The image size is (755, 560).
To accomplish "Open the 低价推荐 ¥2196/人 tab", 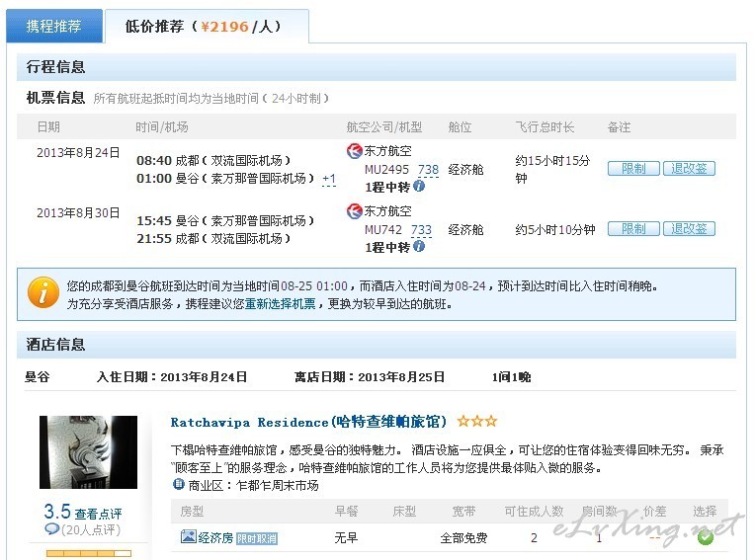I will coord(207,26).
